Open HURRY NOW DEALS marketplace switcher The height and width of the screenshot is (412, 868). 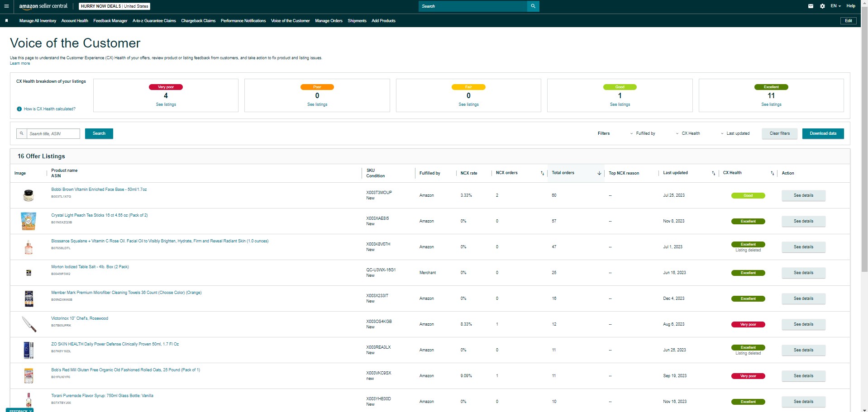(x=114, y=6)
